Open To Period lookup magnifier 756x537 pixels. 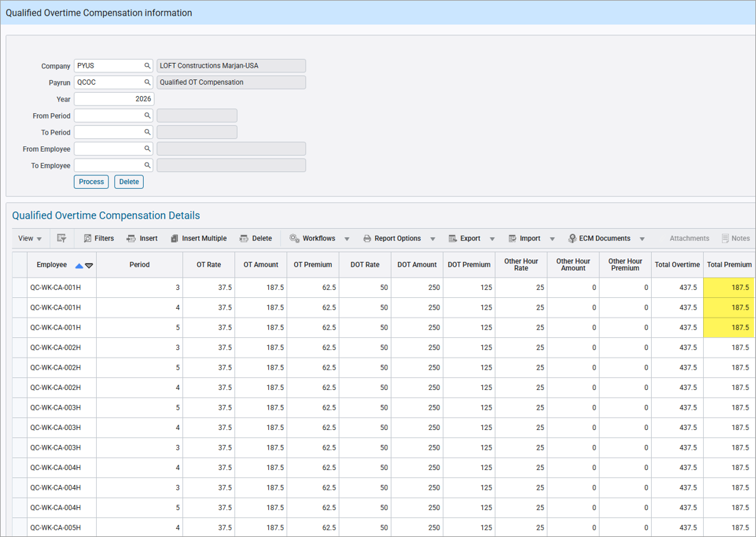point(148,132)
